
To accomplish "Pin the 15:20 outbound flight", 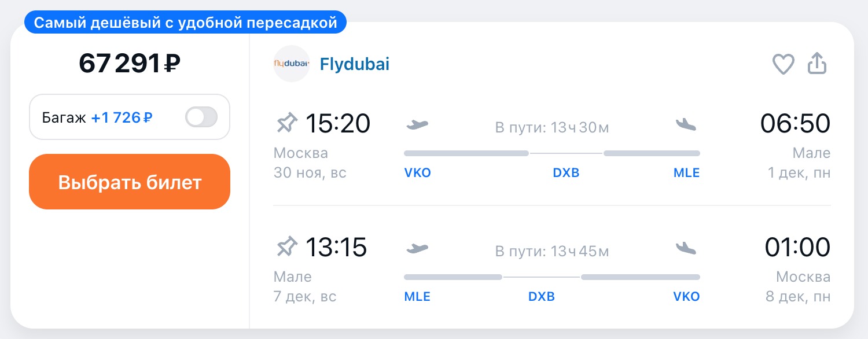I will [286, 123].
